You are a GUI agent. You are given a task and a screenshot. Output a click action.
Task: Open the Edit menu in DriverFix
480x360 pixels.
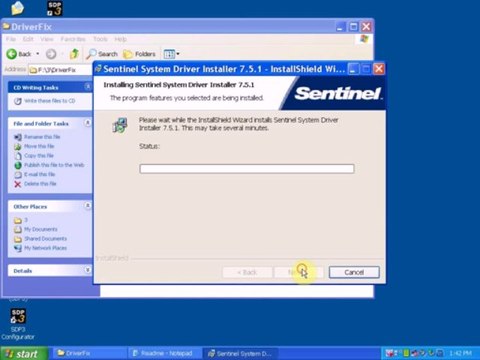pyautogui.click(x=28, y=39)
